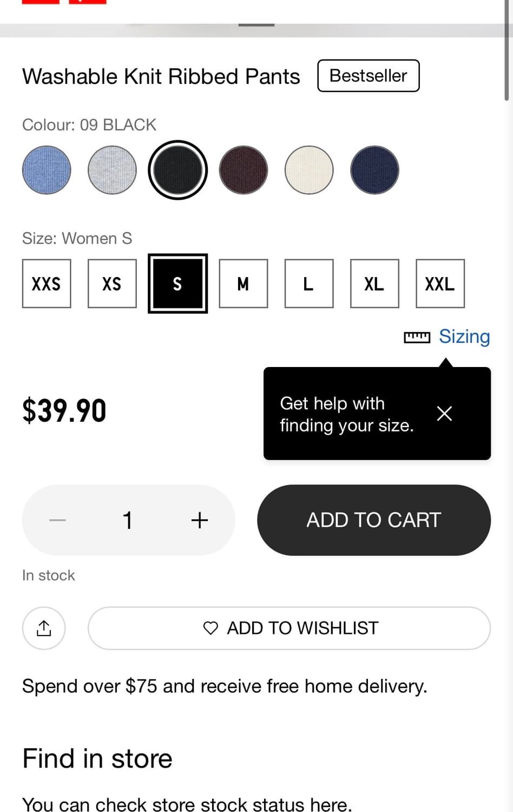The height and width of the screenshot is (812, 513).
Task: Increase quantity with the plus icon
Action: tap(200, 520)
